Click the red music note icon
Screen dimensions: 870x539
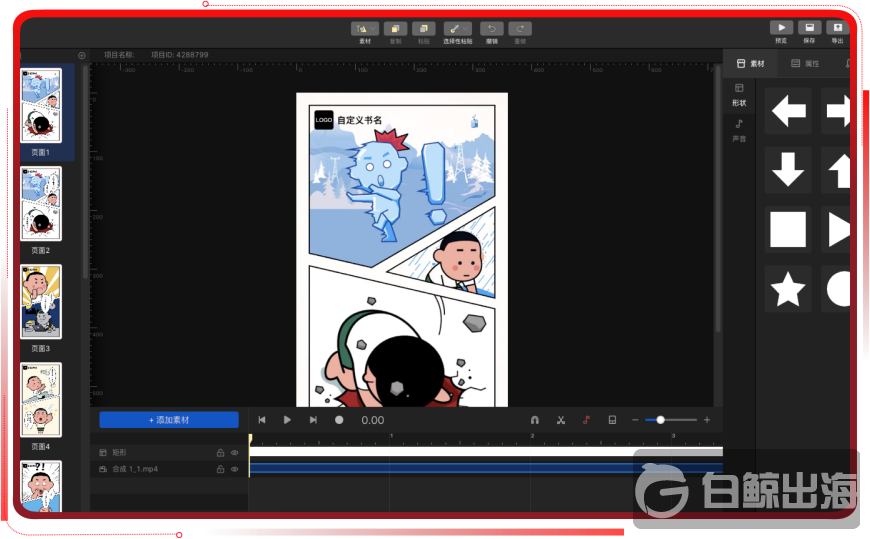click(x=586, y=420)
